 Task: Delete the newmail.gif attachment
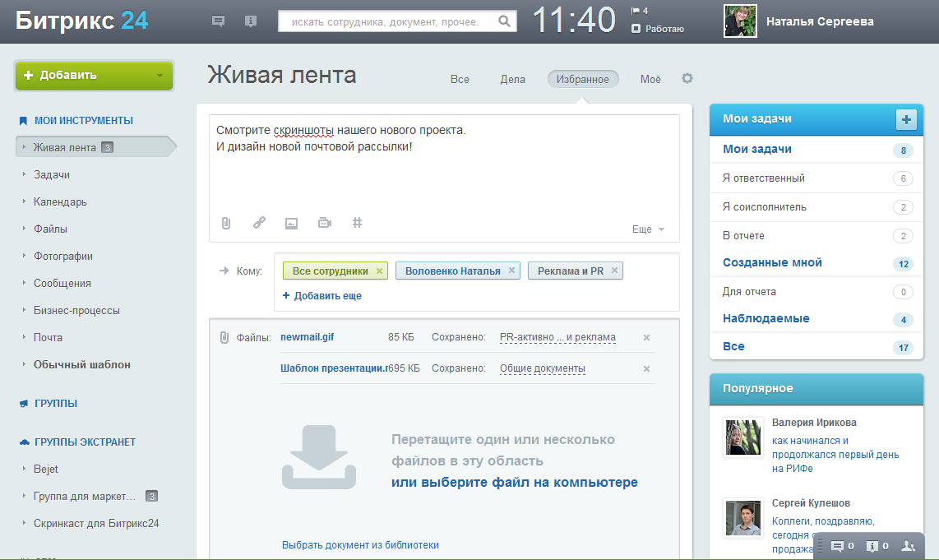(x=647, y=338)
